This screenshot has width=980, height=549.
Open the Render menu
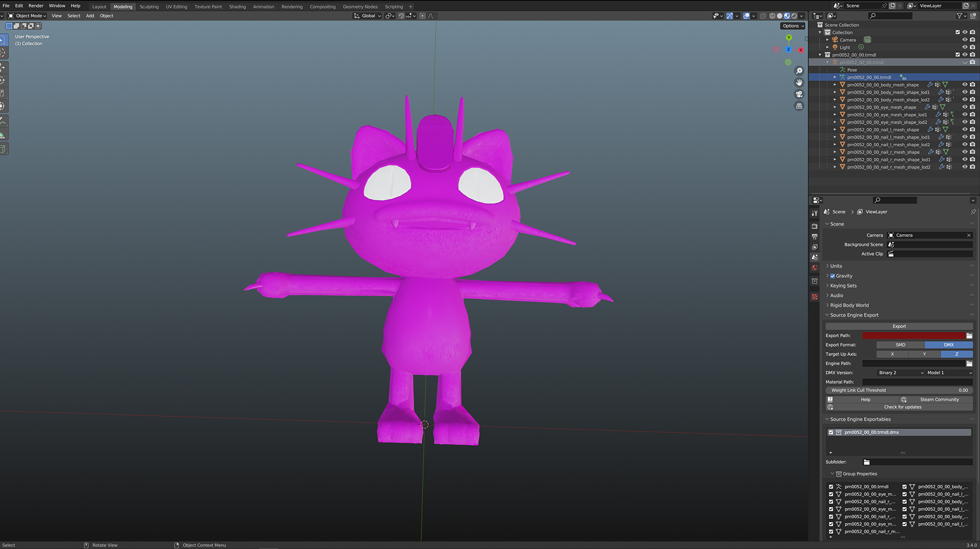click(x=36, y=5)
